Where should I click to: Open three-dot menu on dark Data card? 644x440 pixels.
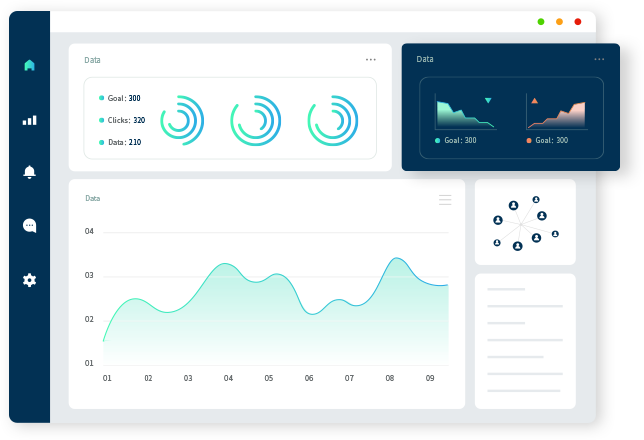[599, 60]
